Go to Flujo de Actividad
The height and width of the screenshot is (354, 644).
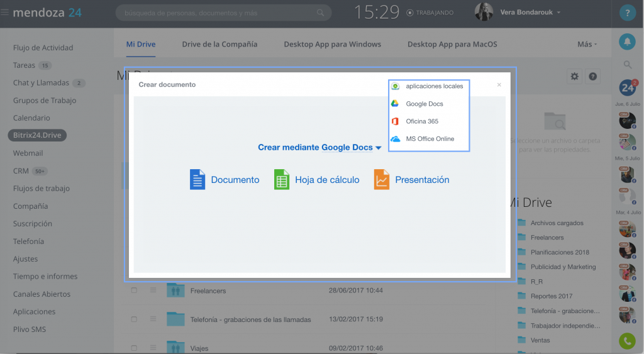(x=43, y=48)
